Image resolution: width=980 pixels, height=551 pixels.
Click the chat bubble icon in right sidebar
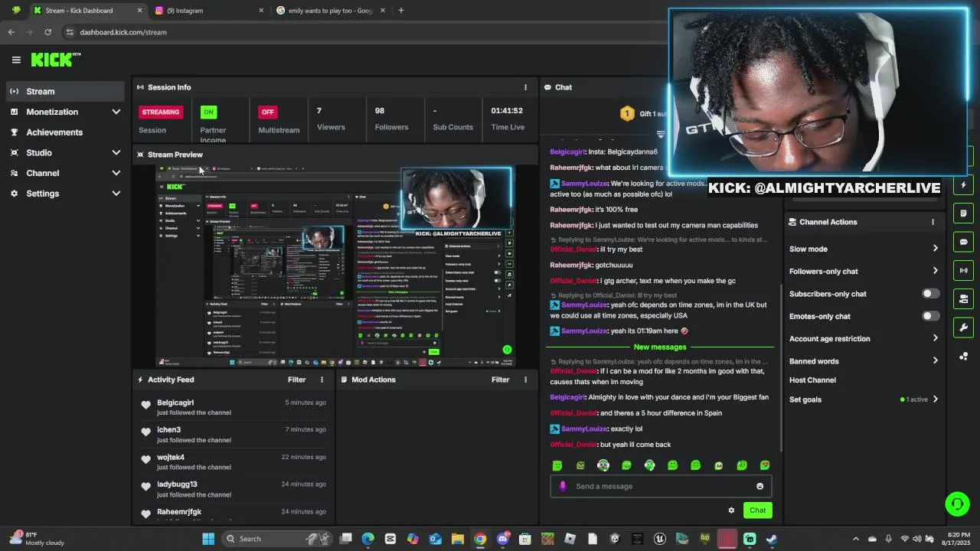[x=963, y=242]
